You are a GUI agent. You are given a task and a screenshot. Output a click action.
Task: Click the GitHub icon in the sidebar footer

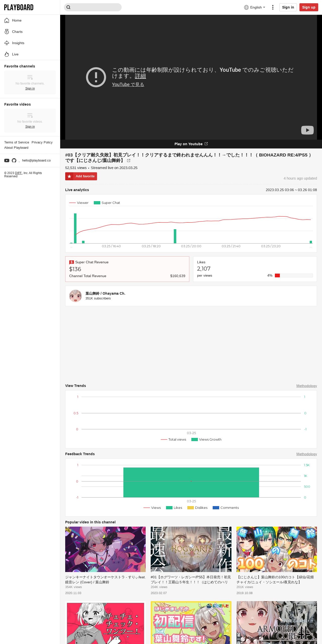pyautogui.click(x=14, y=160)
